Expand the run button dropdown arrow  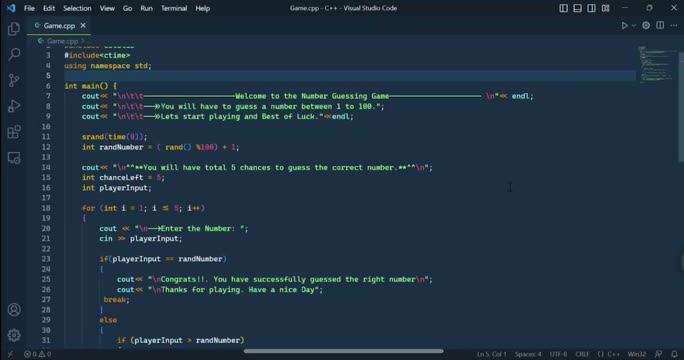point(634,26)
